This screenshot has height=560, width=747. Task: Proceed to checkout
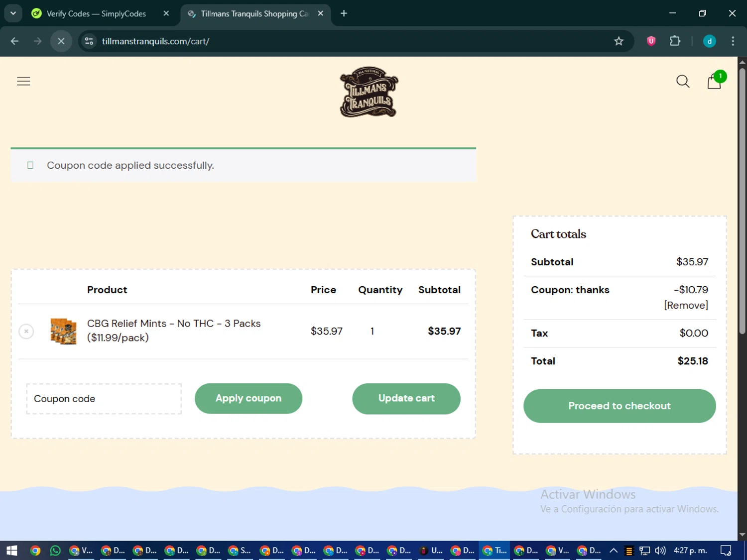click(620, 406)
